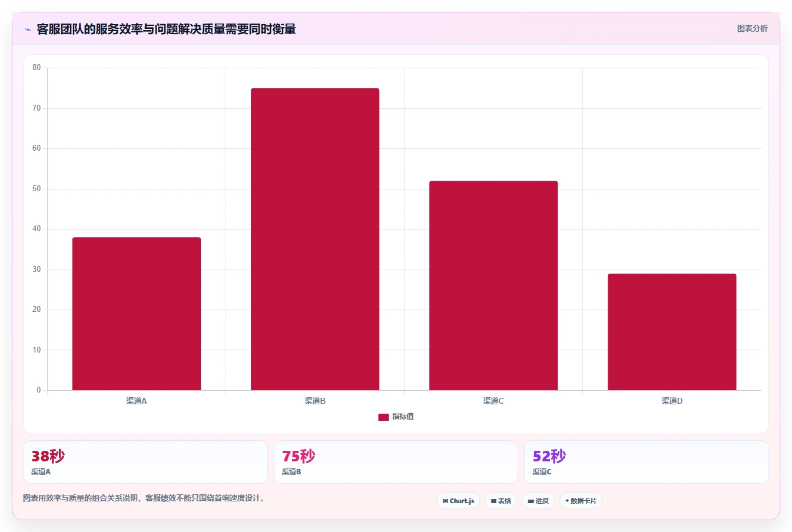This screenshot has width=792, height=532.
Task: Select the 渠道C bar in chart
Action: point(493,285)
